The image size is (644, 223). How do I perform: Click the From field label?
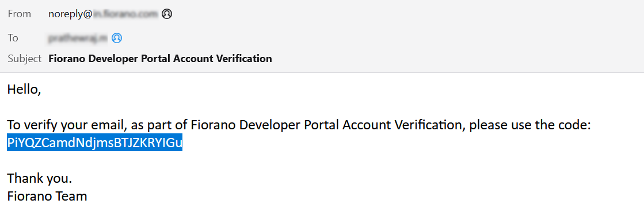tap(20, 14)
